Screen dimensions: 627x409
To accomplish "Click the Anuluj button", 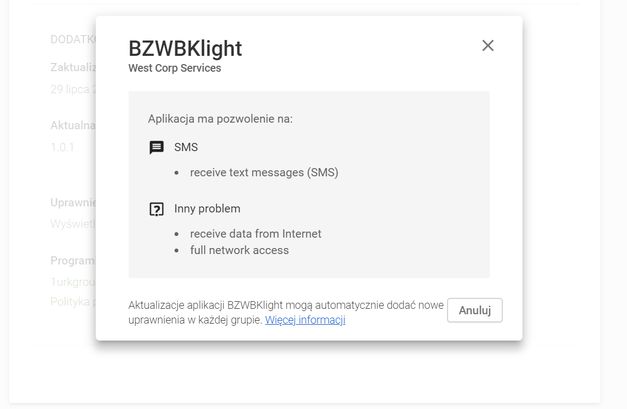I will pyautogui.click(x=475, y=310).
